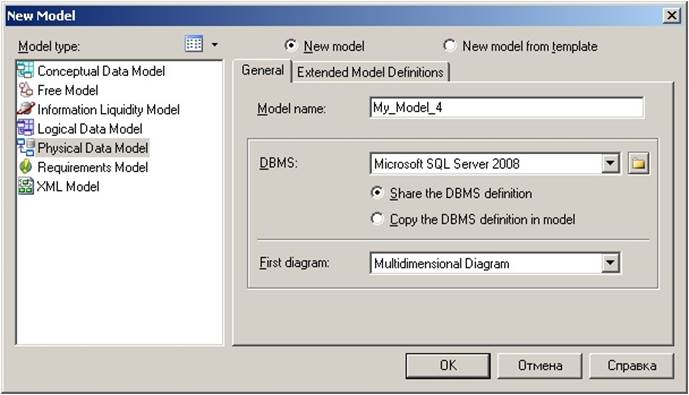The height and width of the screenshot is (395, 689).
Task: Expand the First diagram dropdown arrow
Action: click(610, 263)
